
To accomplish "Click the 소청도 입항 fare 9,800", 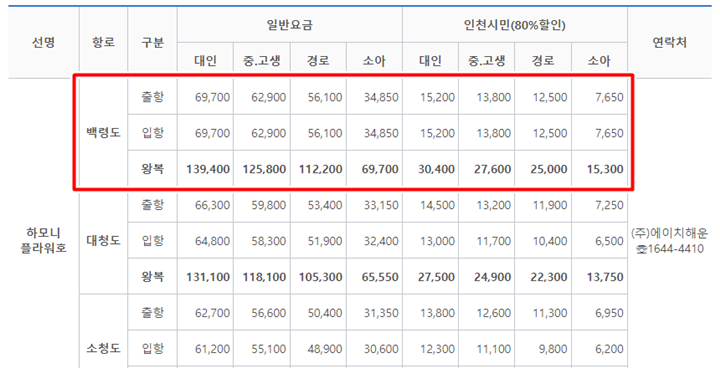I will point(553,349).
